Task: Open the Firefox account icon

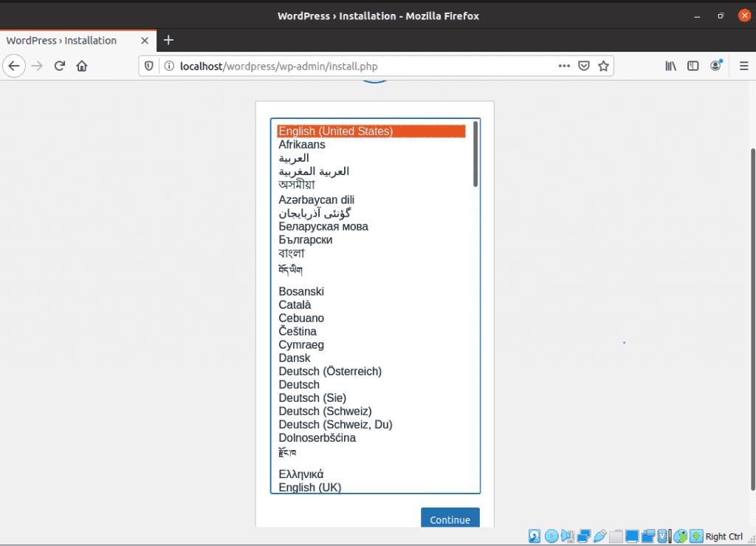Action: (715, 66)
